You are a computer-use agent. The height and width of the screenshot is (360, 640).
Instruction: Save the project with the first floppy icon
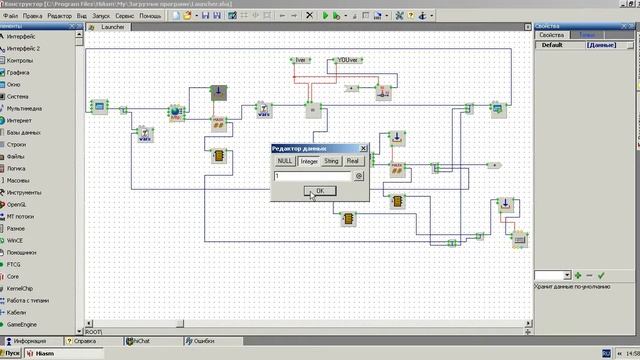pyautogui.click(x=205, y=16)
